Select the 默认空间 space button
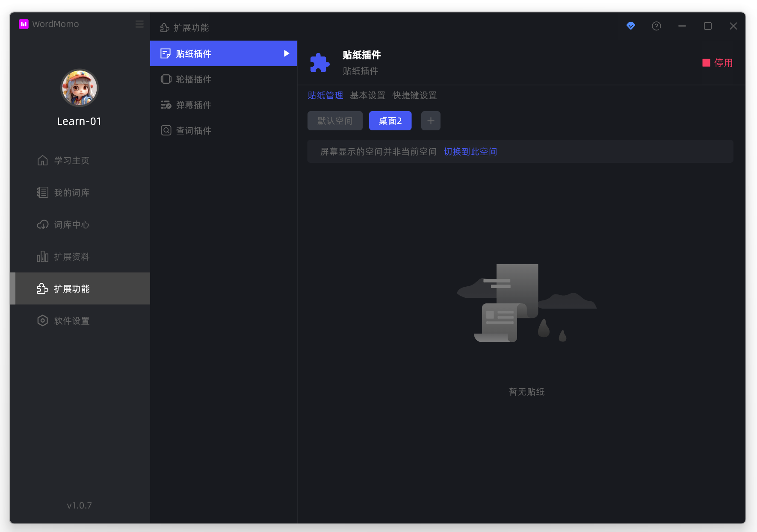The image size is (757, 532). (335, 121)
